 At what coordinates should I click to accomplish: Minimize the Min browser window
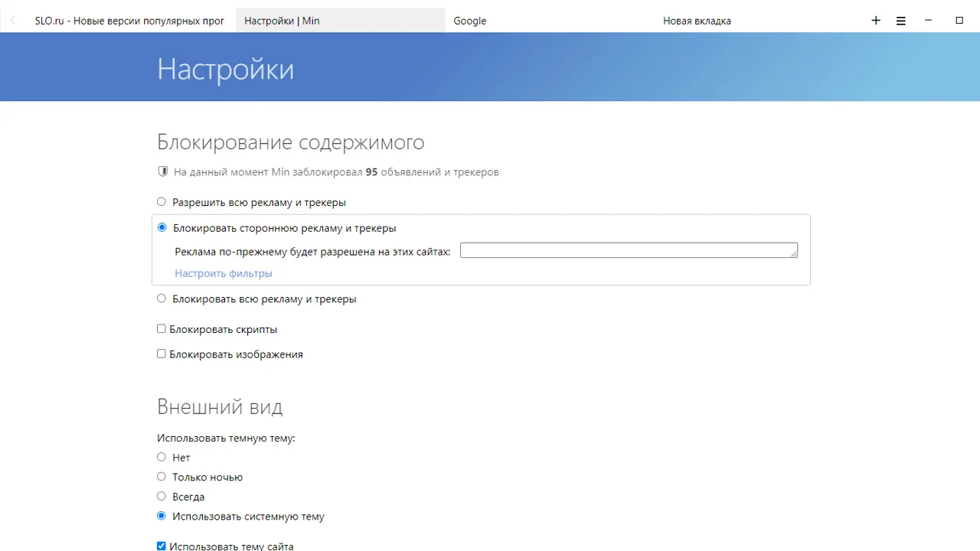[x=929, y=21]
